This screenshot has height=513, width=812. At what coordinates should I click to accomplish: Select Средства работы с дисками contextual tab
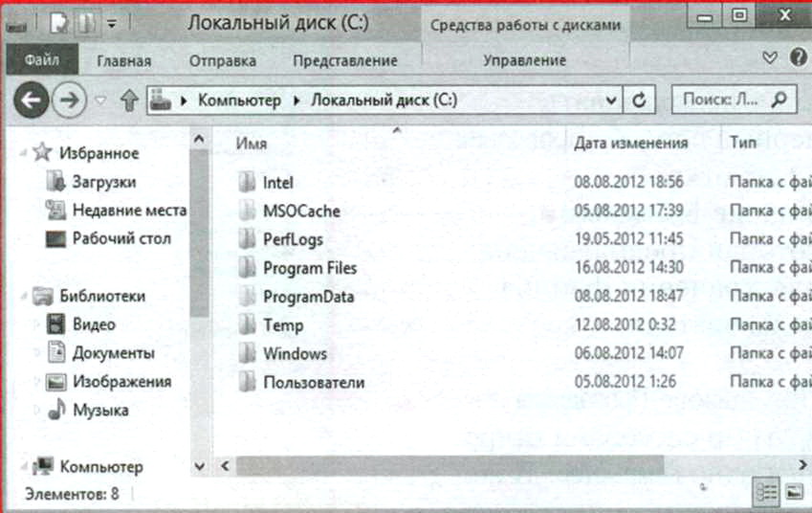[525, 25]
